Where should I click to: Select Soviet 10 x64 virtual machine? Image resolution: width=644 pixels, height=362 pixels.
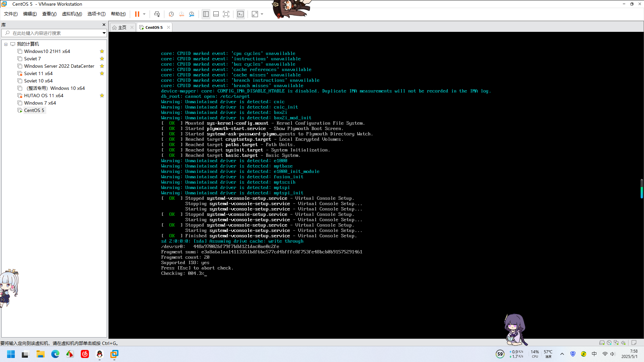tap(38, 81)
